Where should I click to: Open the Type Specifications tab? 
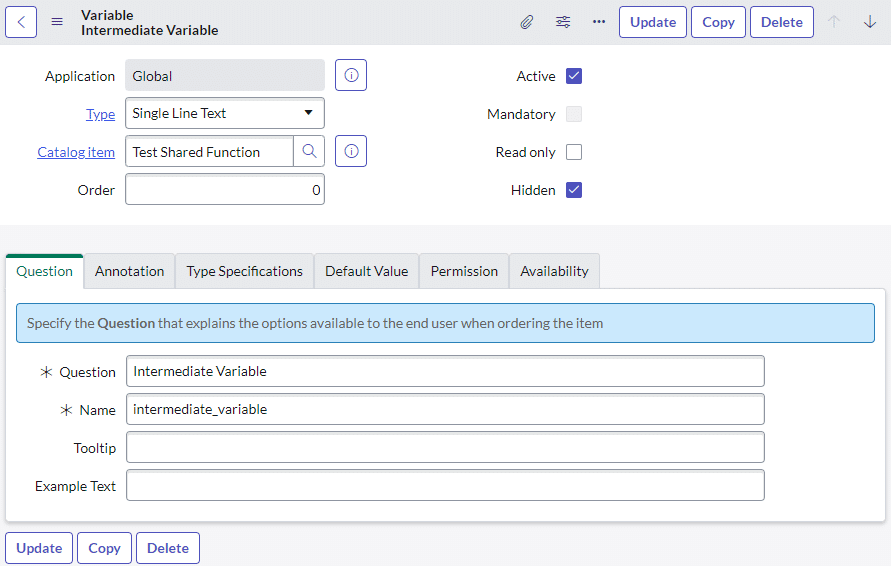tap(244, 272)
